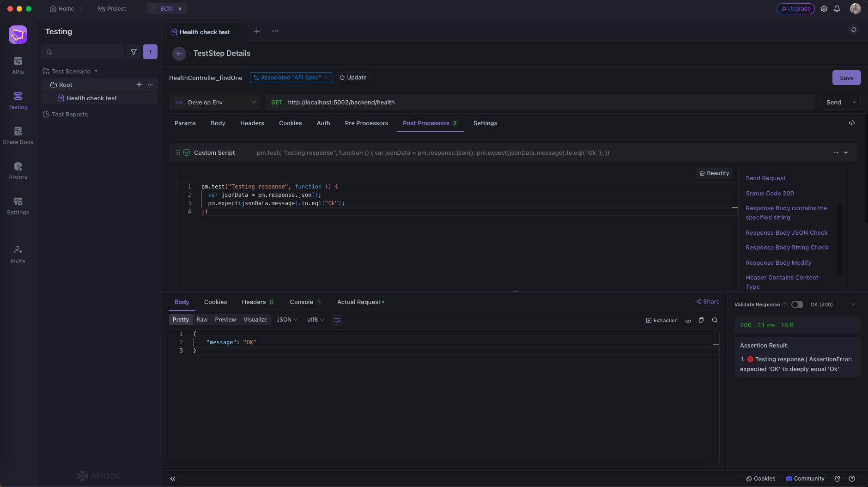Open Custom Script more options ellipsis
This screenshot has width=868, height=487.
(836, 152)
